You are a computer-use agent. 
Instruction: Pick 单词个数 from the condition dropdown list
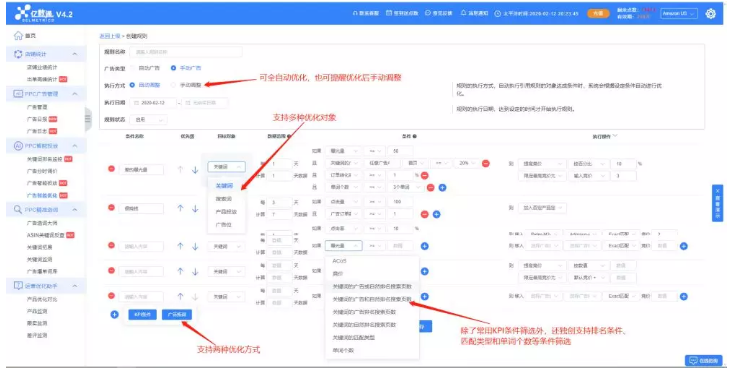343,350
